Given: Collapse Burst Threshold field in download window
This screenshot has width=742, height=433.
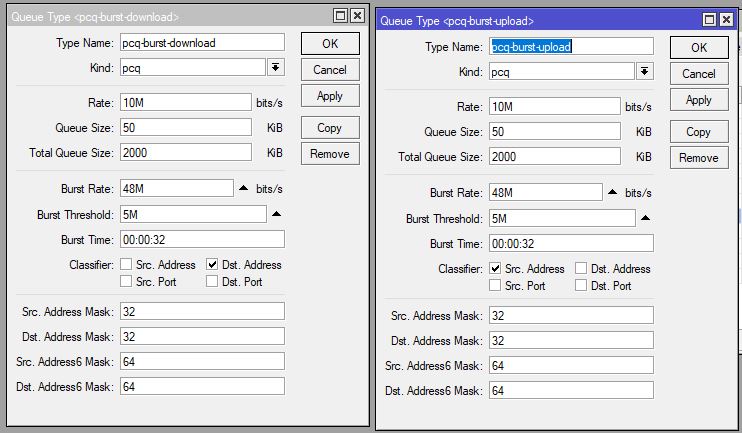Looking at the screenshot, I should 276,214.
